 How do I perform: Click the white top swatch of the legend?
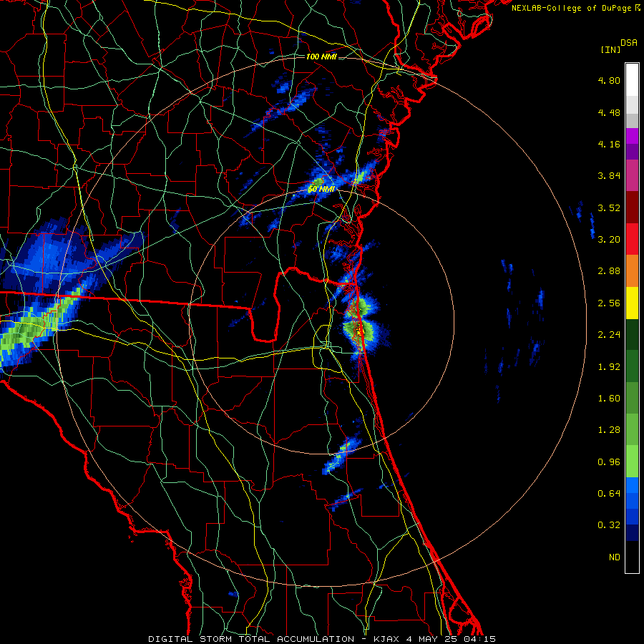[x=632, y=79]
